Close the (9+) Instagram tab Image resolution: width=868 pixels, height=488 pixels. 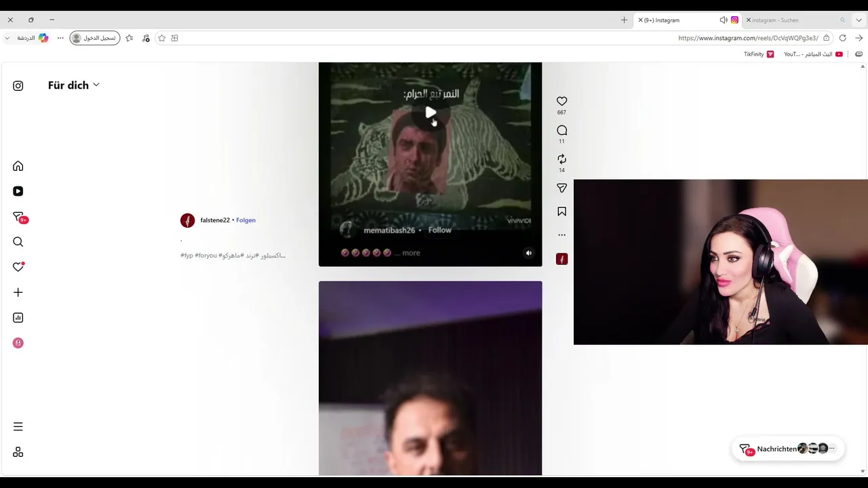click(640, 20)
